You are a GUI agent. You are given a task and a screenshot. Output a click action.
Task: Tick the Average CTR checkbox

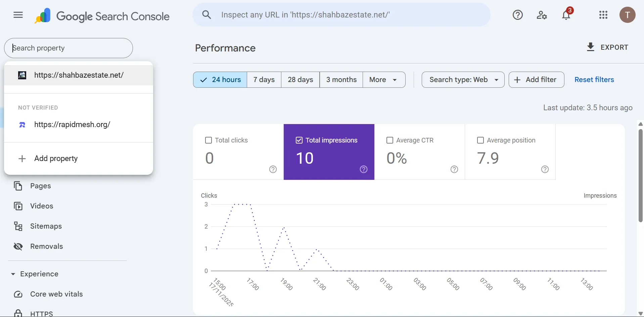(x=390, y=140)
